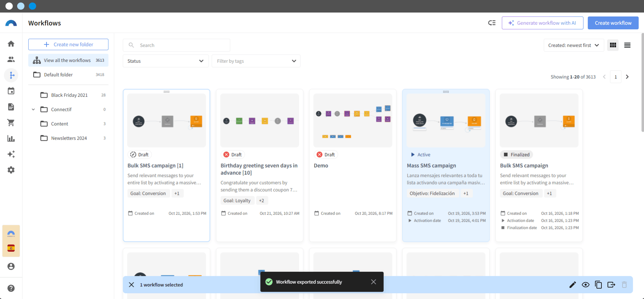644x299 pixels.
Task: Open the Created: newest first sort dropdown
Action: click(x=574, y=45)
